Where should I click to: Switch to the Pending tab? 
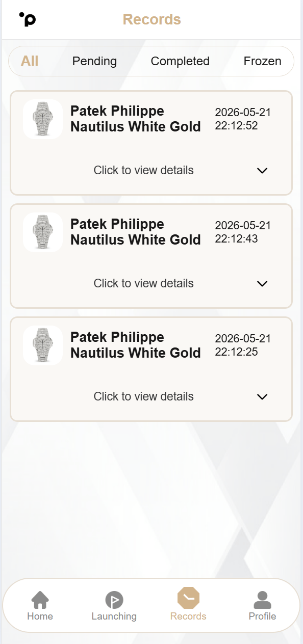94,61
